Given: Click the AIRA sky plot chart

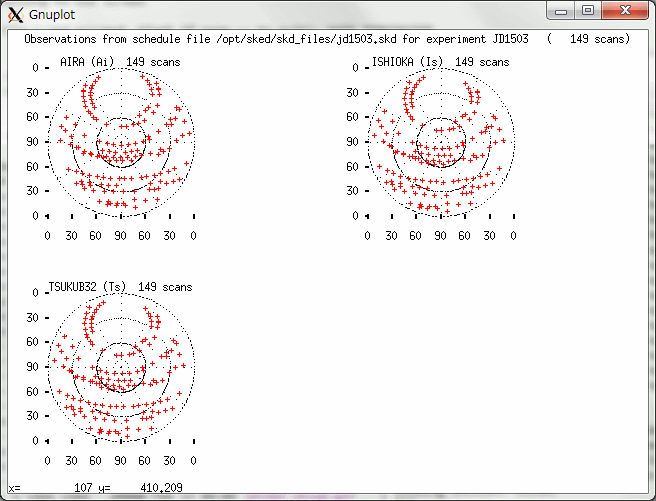Looking at the screenshot, I should [121, 143].
